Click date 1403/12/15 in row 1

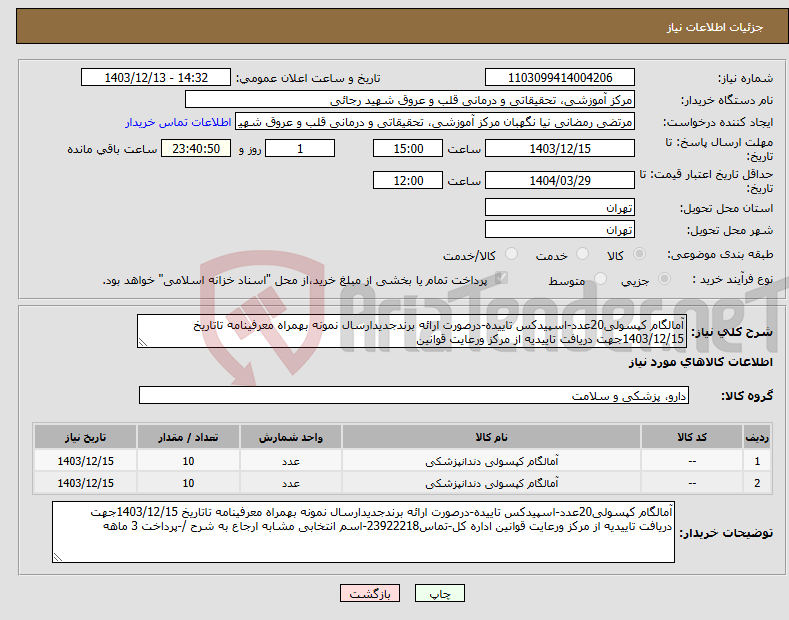coord(86,461)
